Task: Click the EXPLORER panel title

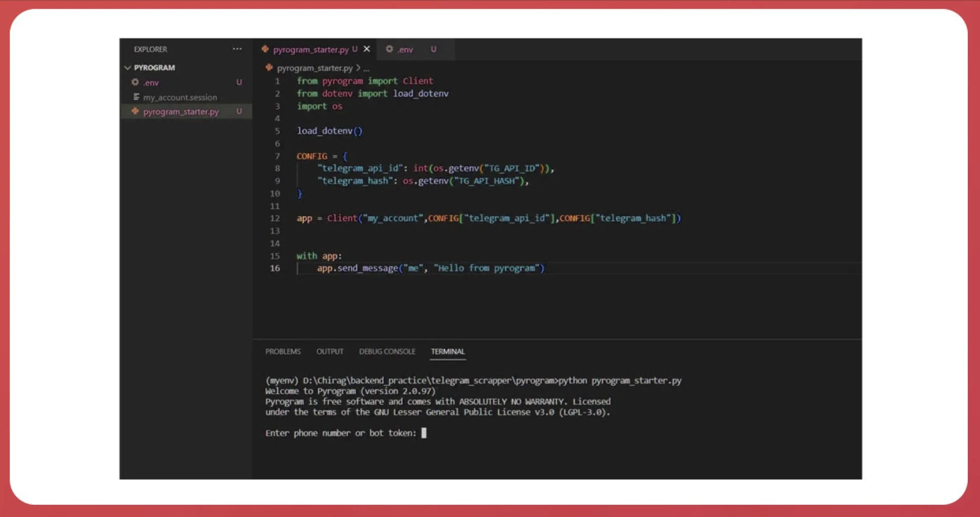Action: (x=151, y=49)
